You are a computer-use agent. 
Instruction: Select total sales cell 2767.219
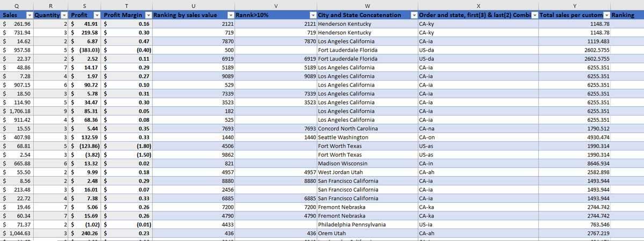(x=575, y=233)
